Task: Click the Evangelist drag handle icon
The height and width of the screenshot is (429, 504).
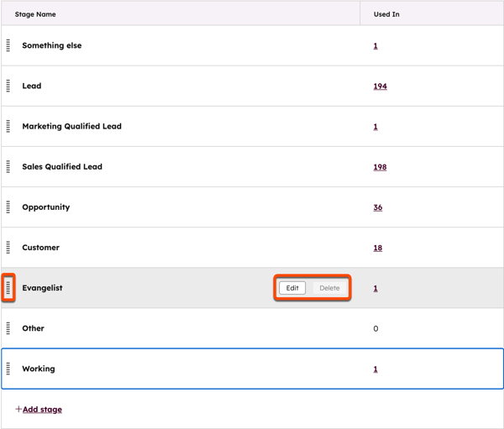Action: [8, 288]
